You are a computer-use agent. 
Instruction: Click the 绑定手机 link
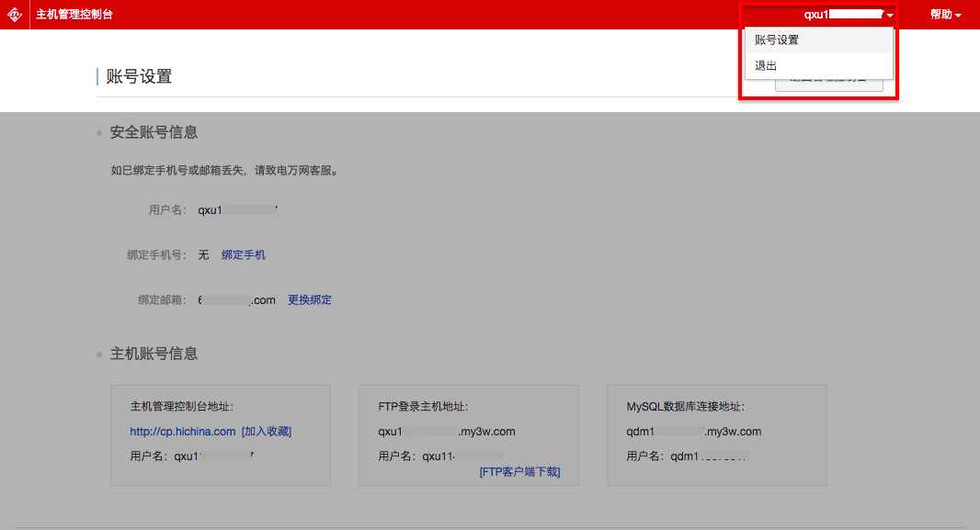point(244,255)
